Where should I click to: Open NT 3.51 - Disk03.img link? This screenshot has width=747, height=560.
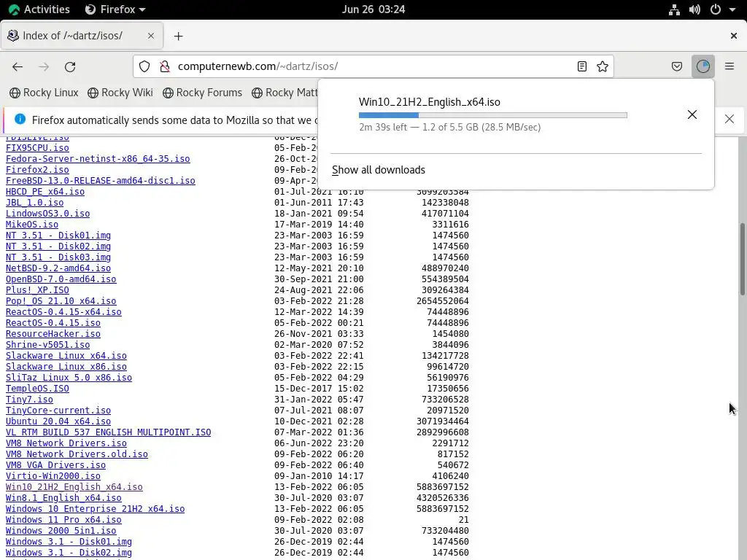[x=58, y=257]
